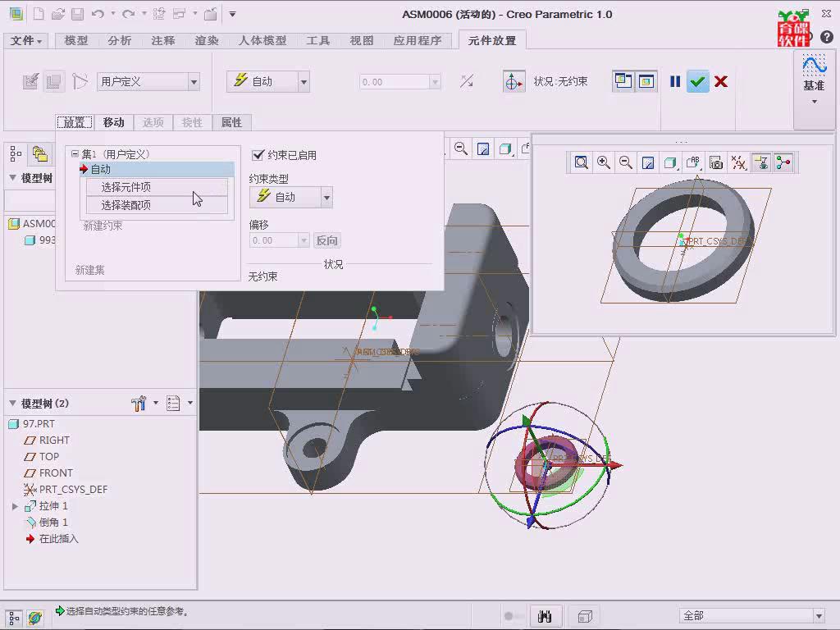The width and height of the screenshot is (840, 630).
Task: Repaint the main graphics window
Action: (x=483, y=148)
